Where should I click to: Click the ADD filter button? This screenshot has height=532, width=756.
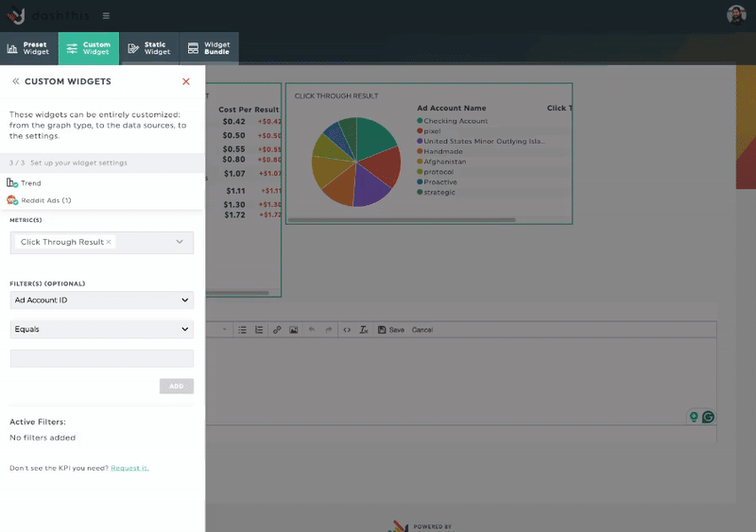coord(176,386)
